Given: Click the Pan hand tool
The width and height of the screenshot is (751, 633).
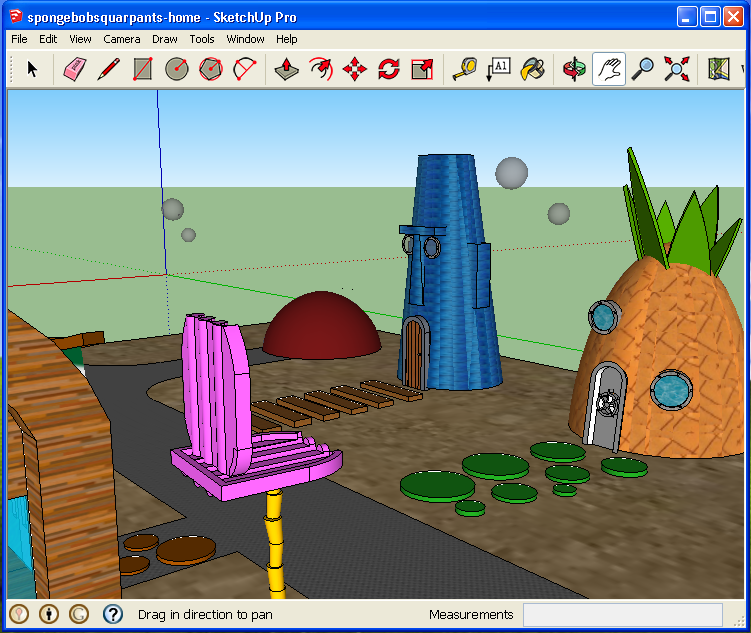Looking at the screenshot, I should coord(609,69).
